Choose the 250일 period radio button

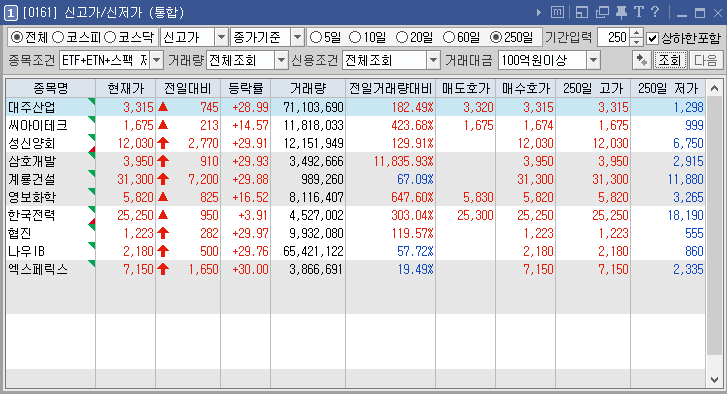pos(496,37)
